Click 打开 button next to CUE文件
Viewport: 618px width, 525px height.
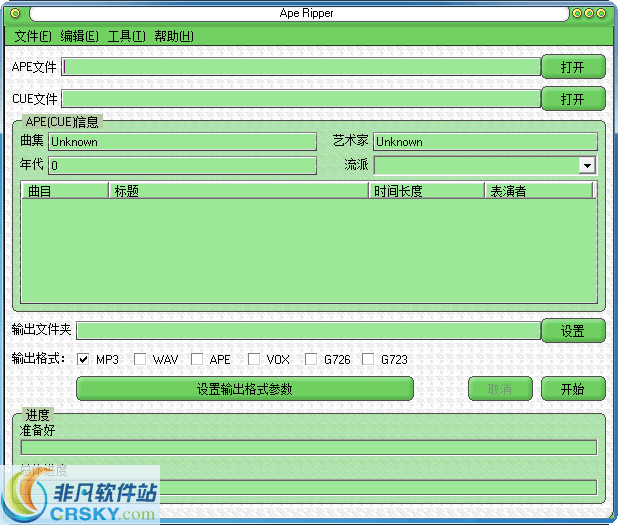point(573,99)
